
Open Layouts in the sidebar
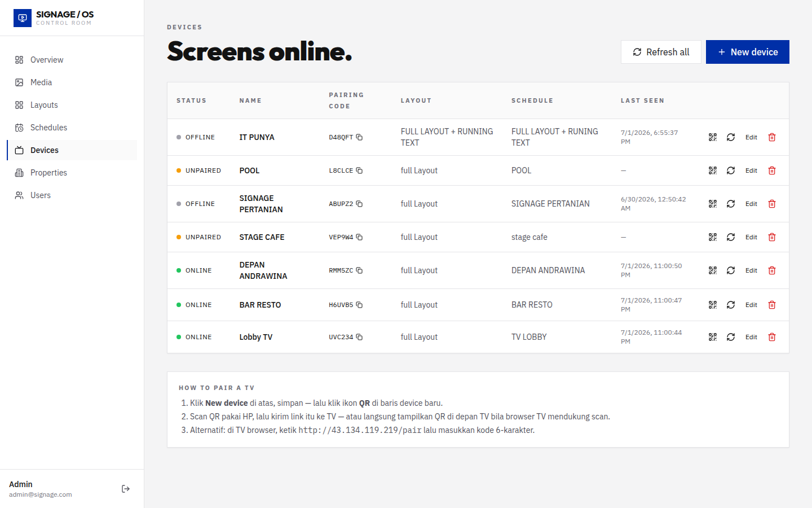72,105
